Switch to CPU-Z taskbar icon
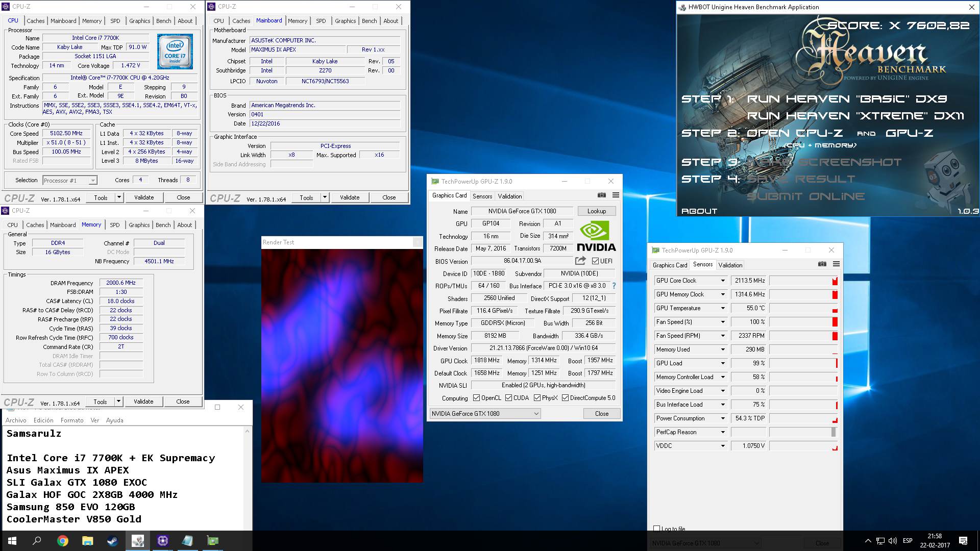Image resolution: width=980 pixels, height=551 pixels. (x=162, y=541)
